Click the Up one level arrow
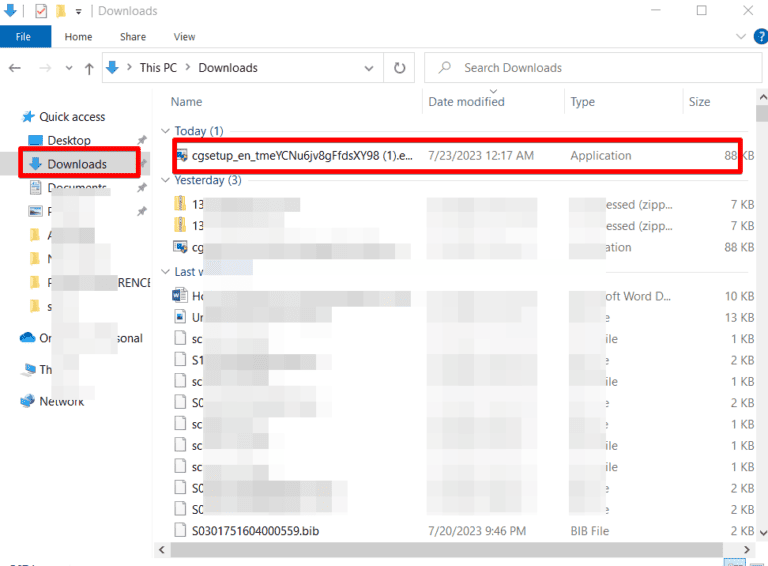The width and height of the screenshot is (768, 566). [x=89, y=68]
